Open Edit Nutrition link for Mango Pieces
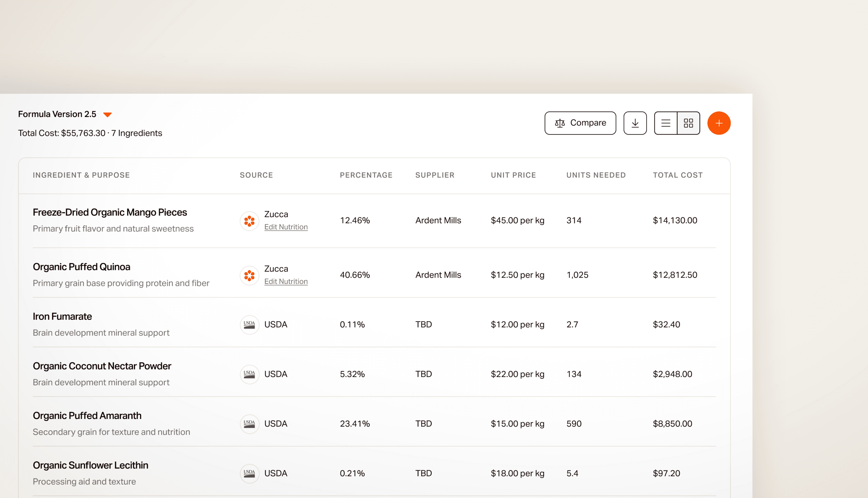Image resolution: width=868 pixels, height=498 pixels. [x=286, y=227]
